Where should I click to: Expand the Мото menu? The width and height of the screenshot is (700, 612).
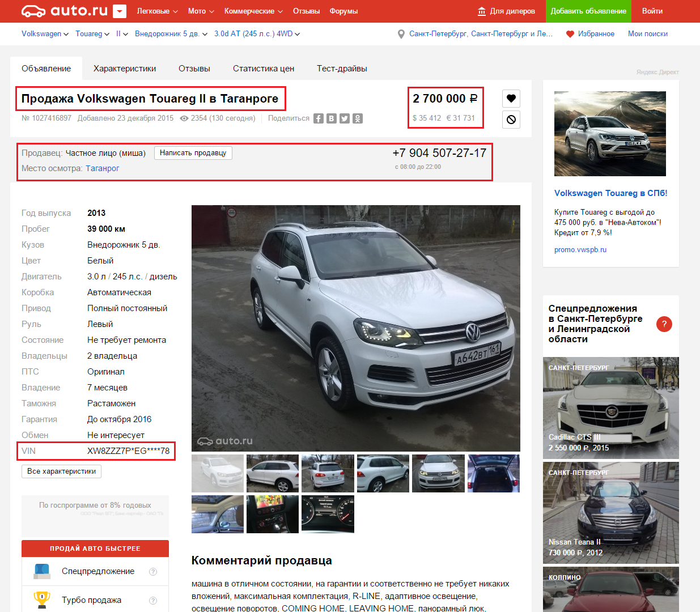point(201,11)
